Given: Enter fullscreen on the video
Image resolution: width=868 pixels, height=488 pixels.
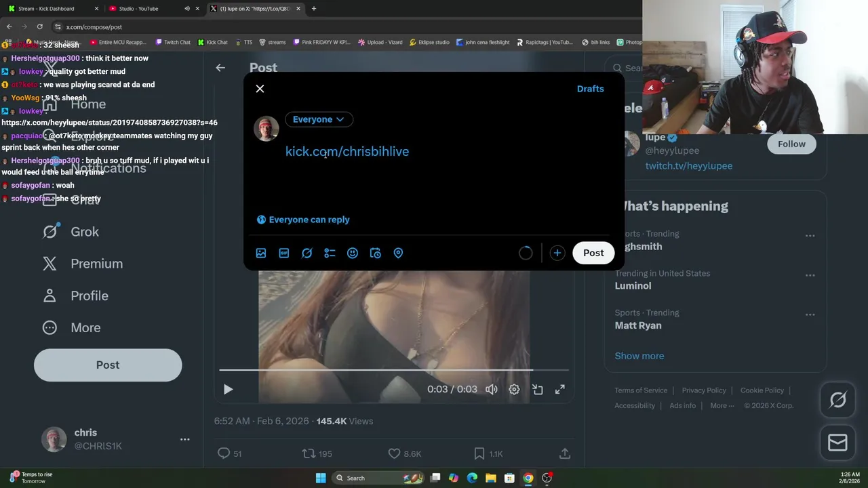Looking at the screenshot, I should point(559,390).
